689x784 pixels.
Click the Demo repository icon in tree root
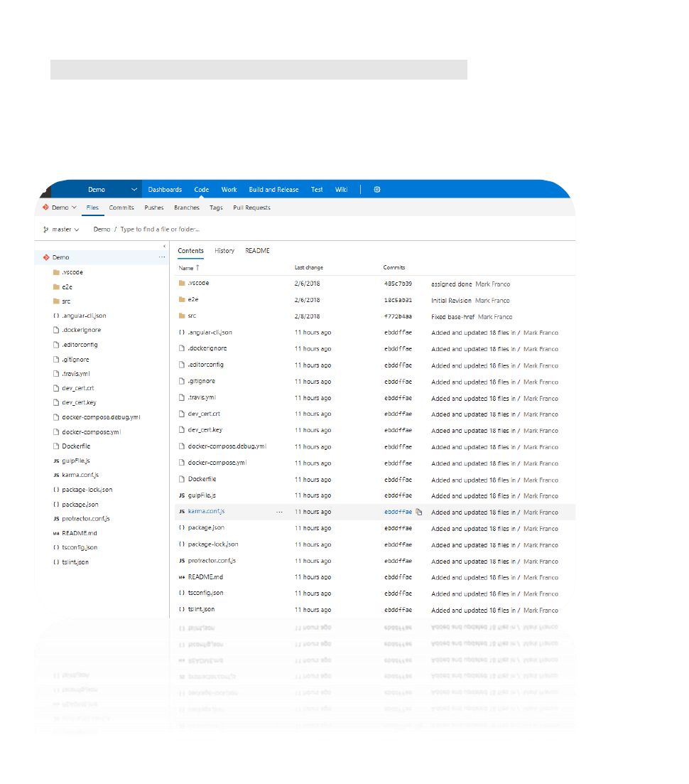(x=46, y=257)
